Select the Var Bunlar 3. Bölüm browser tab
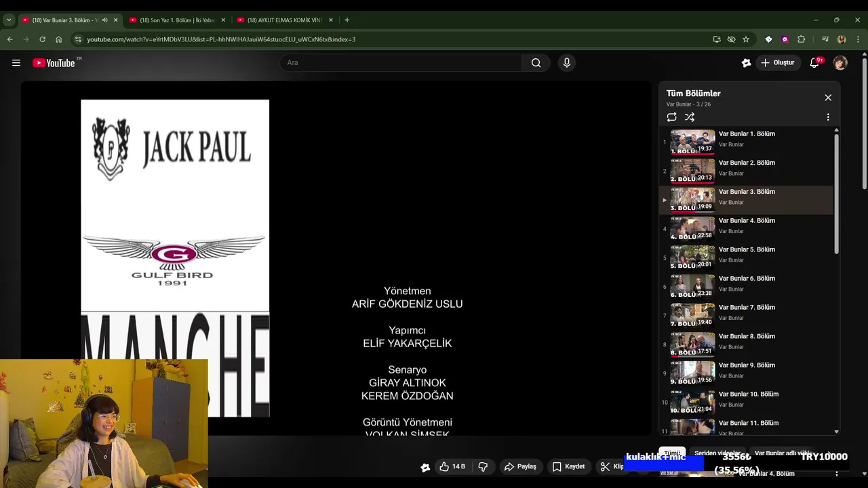This screenshot has height=488, width=868. click(x=64, y=20)
